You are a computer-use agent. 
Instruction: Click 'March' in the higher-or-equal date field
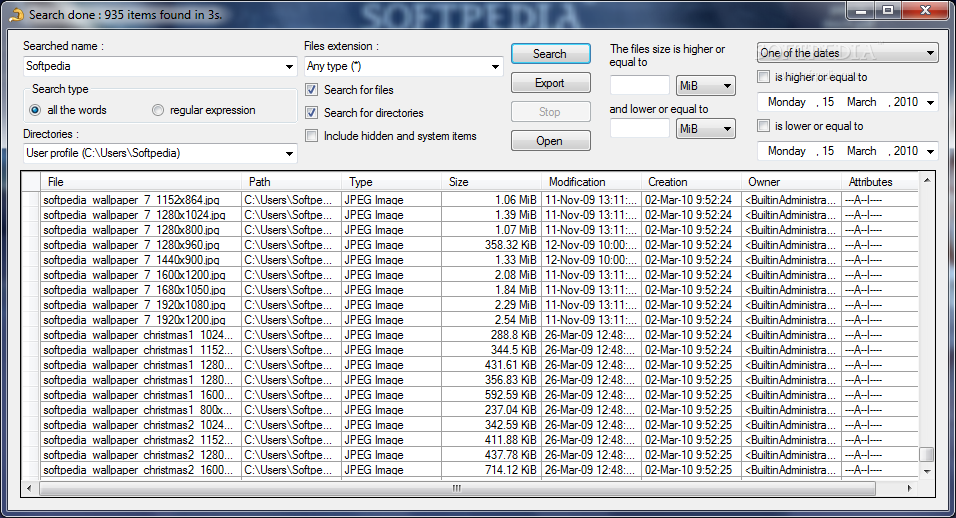point(861,102)
